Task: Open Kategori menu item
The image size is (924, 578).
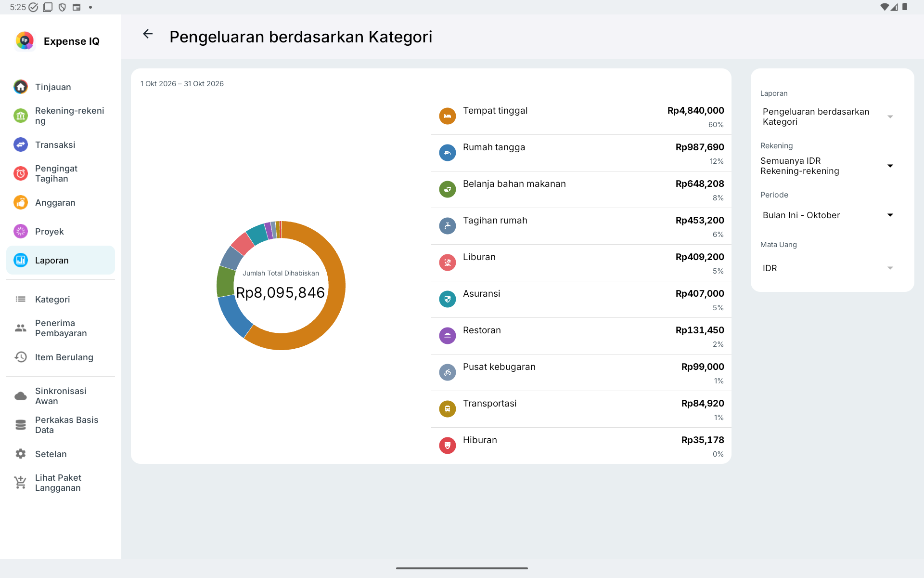Action: [x=61, y=299]
